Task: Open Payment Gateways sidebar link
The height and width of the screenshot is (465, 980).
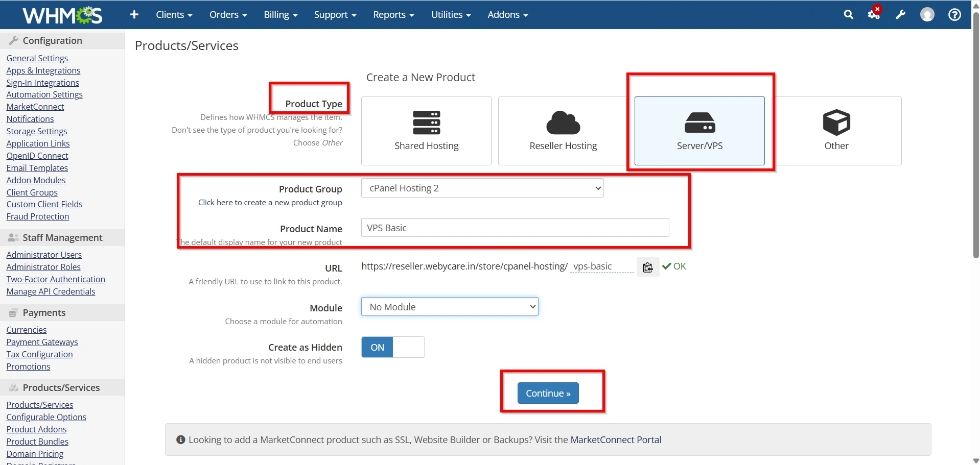Action: pos(42,342)
